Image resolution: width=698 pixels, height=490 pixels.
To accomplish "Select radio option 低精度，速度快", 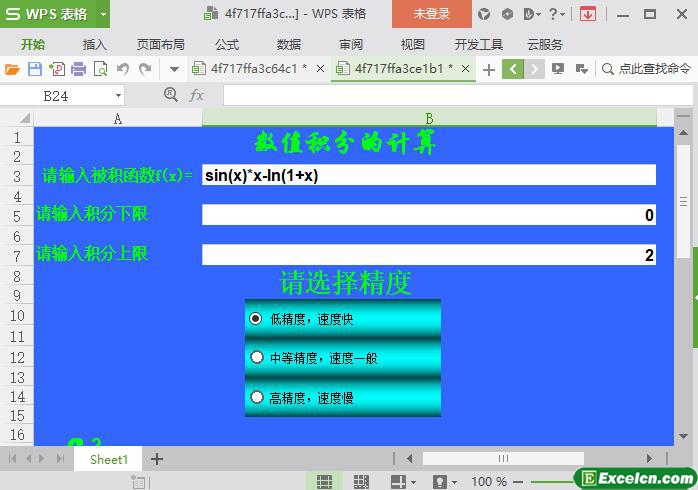I will (x=256, y=319).
